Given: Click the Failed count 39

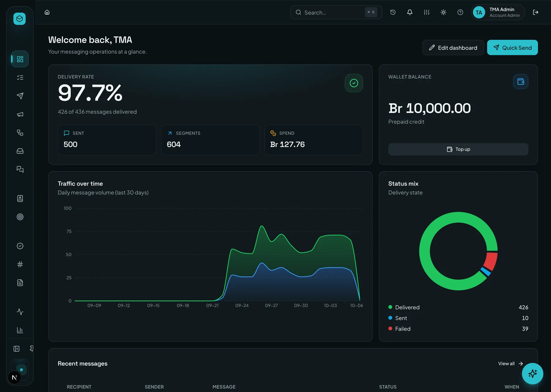Looking at the screenshot, I should 525,329.
